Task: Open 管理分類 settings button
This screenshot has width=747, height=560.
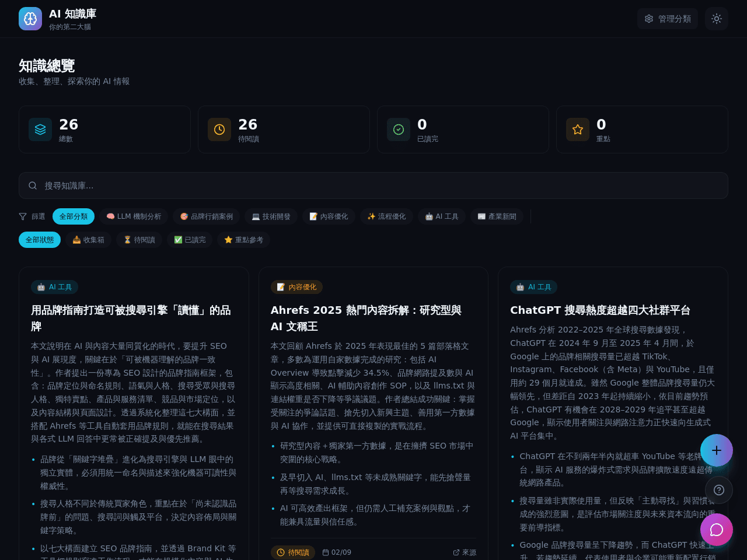Action: pyautogui.click(x=668, y=19)
